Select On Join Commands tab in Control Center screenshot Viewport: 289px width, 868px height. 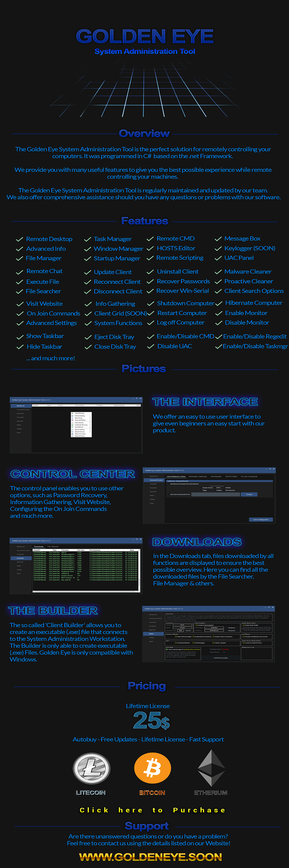click(x=249, y=476)
